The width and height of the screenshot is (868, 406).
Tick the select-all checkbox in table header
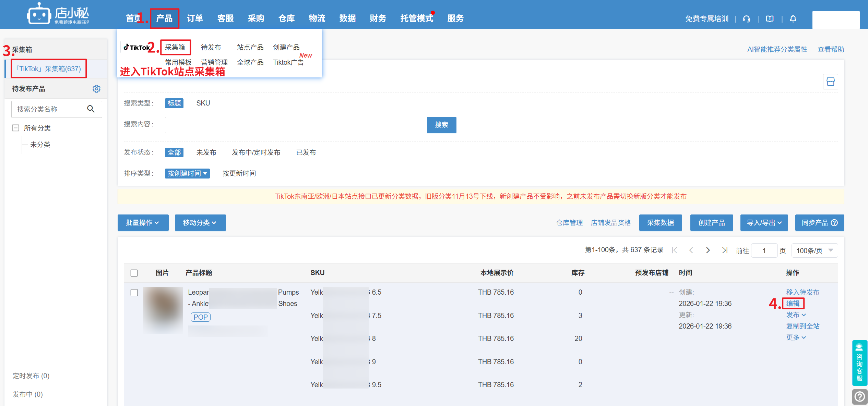click(x=134, y=273)
